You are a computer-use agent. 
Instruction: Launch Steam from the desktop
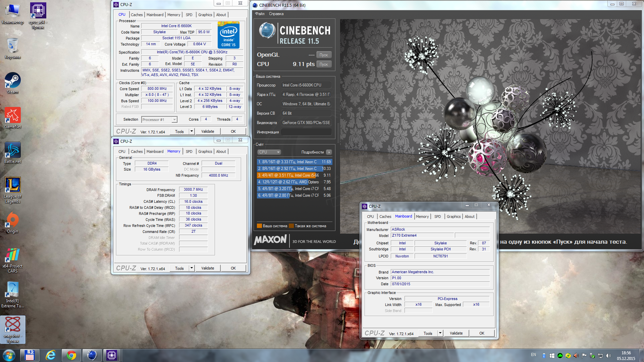(12, 83)
